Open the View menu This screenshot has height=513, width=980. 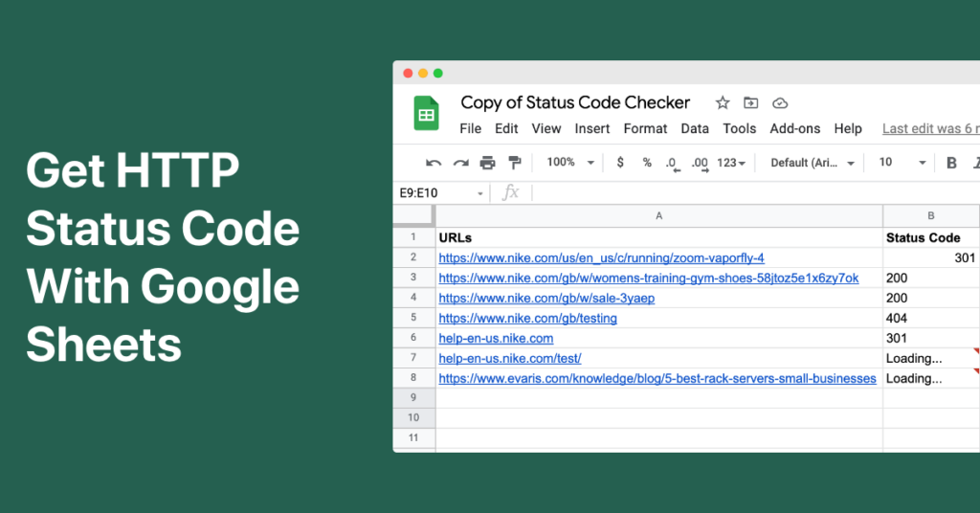point(546,128)
